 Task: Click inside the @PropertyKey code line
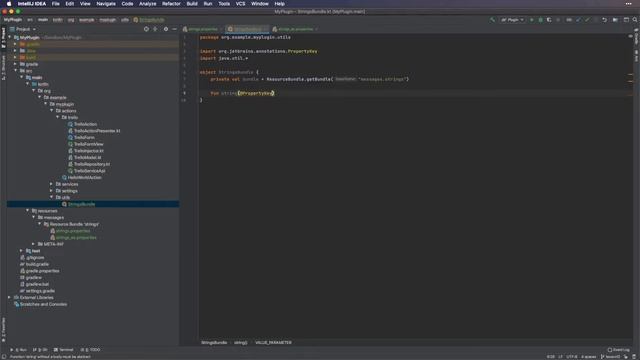(256, 93)
